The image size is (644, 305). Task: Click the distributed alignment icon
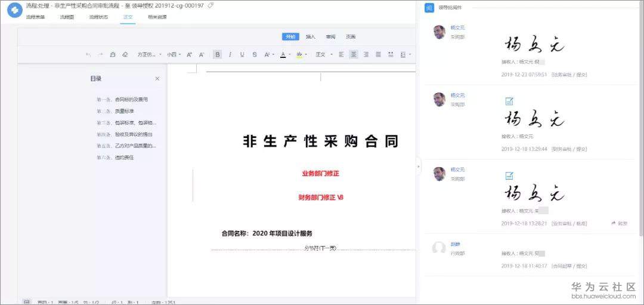coord(391,54)
